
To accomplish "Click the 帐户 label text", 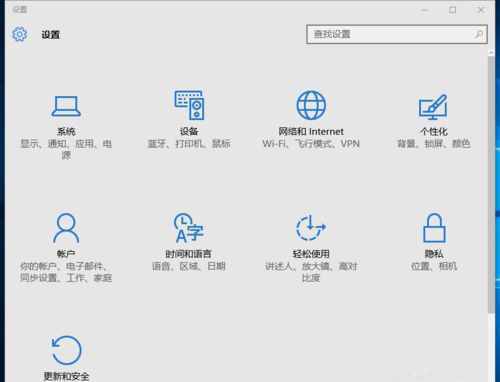I will click(66, 254).
